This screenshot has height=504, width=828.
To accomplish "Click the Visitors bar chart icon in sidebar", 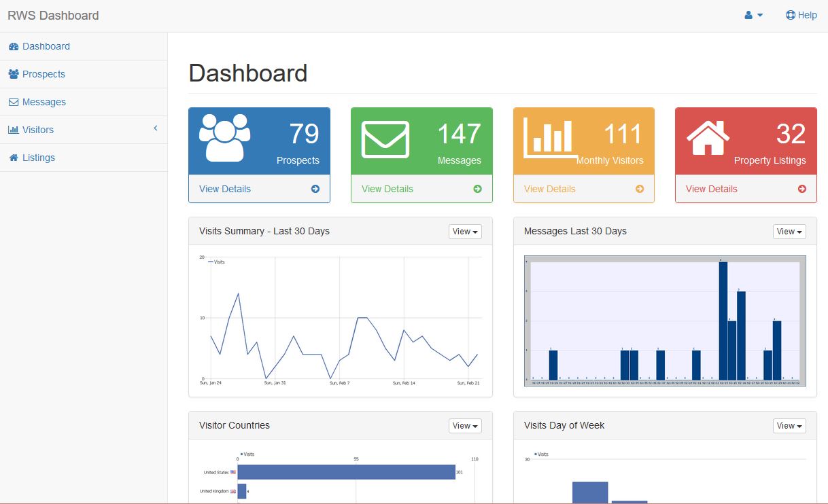I will 14,130.
